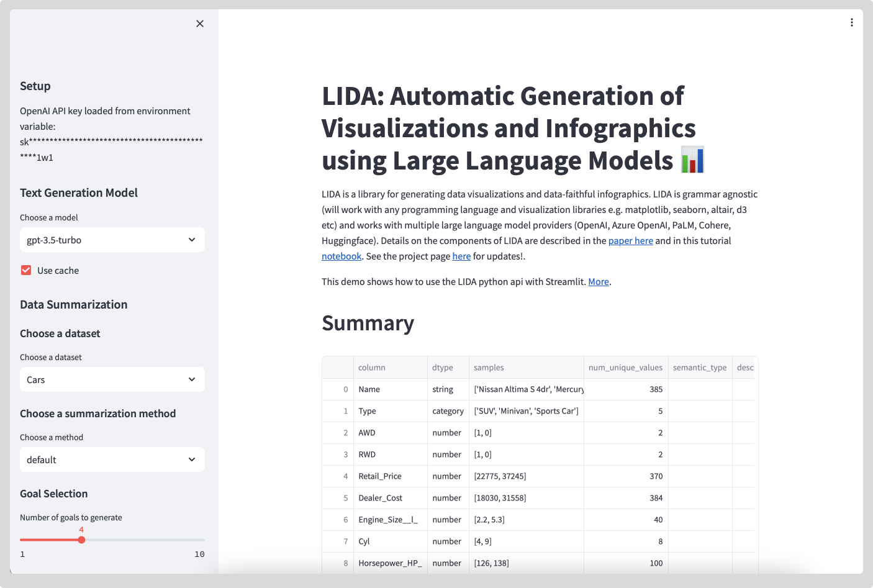Open the project page 'here' link
Image resolution: width=873 pixels, height=588 pixels.
(461, 256)
